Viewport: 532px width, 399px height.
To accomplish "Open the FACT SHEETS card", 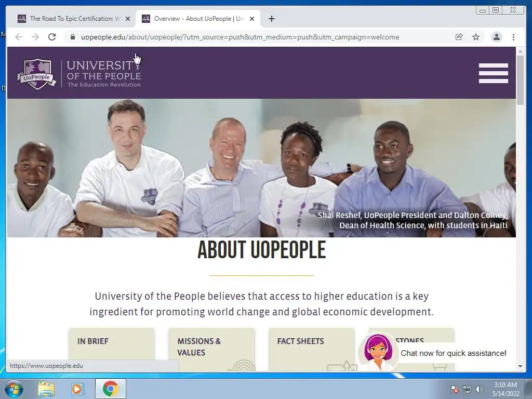I will pos(312,349).
